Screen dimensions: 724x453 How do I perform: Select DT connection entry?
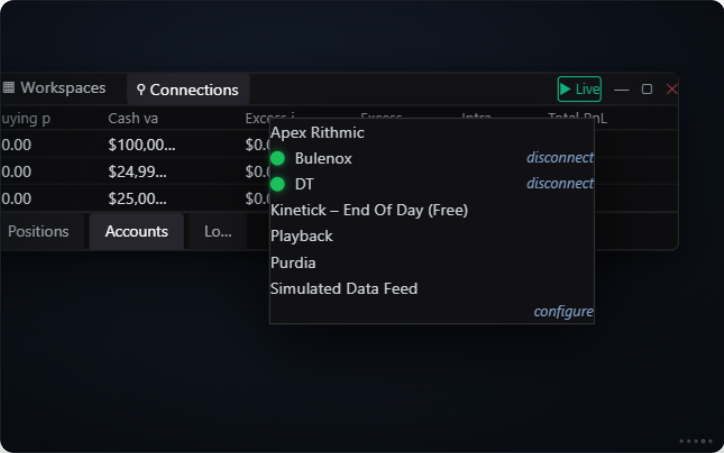point(304,184)
